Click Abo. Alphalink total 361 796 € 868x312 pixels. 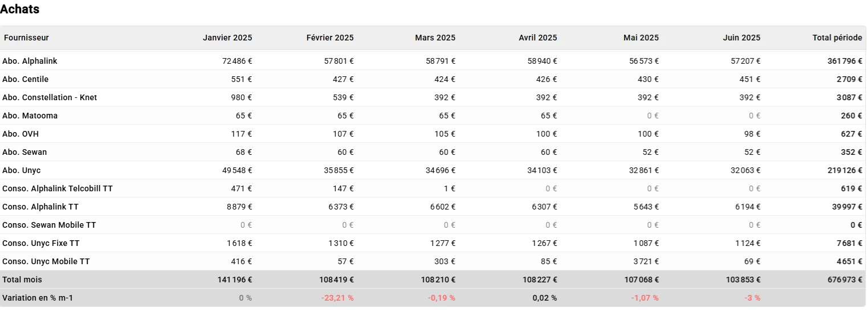coord(845,61)
